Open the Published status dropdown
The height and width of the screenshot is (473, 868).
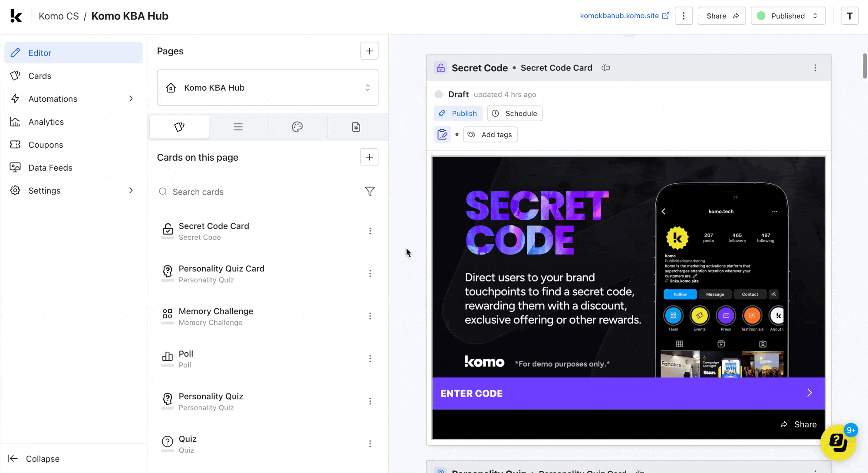(788, 16)
